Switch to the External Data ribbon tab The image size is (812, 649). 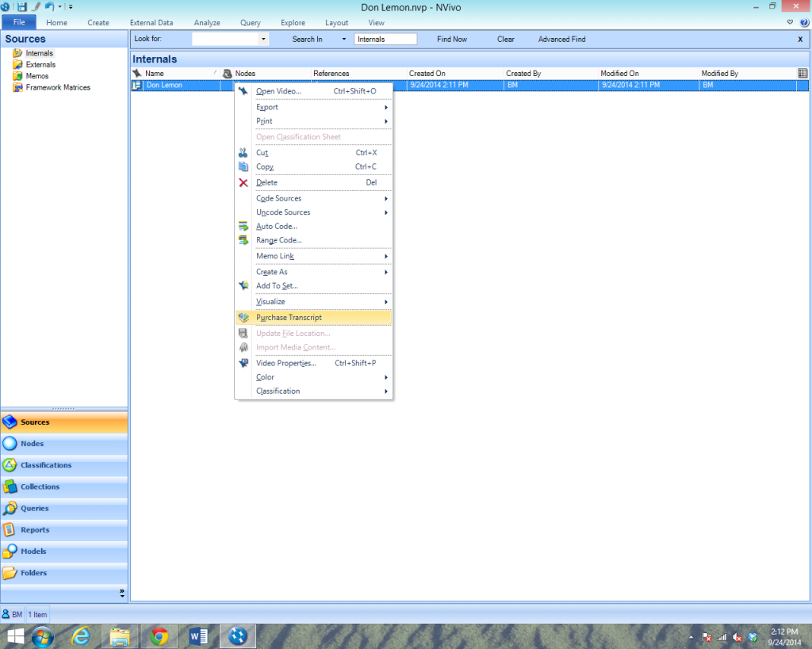(151, 23)
